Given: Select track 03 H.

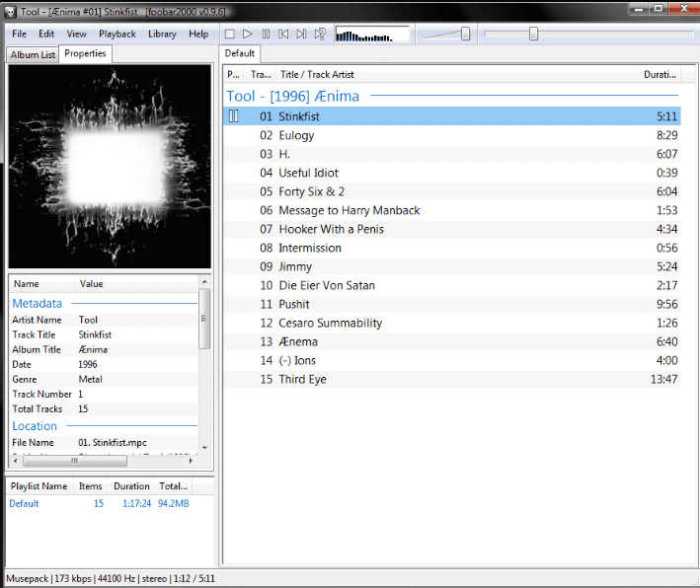Looking at the screenshot, I should click(x=452, y=154).
